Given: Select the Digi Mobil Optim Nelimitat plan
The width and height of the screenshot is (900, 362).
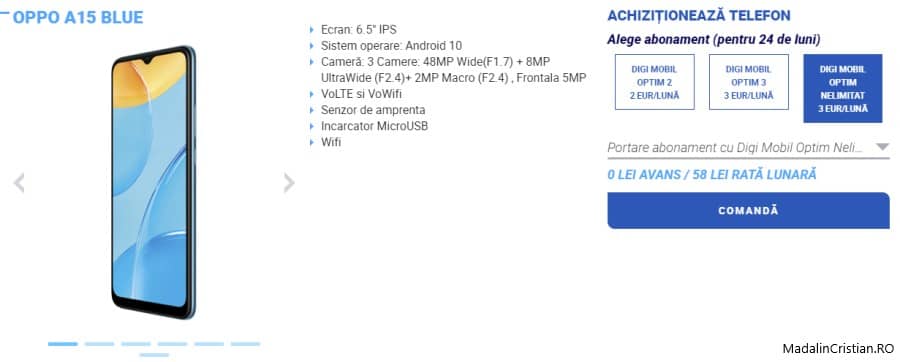Looking at the screenshot, I should [x=843, y=88].
